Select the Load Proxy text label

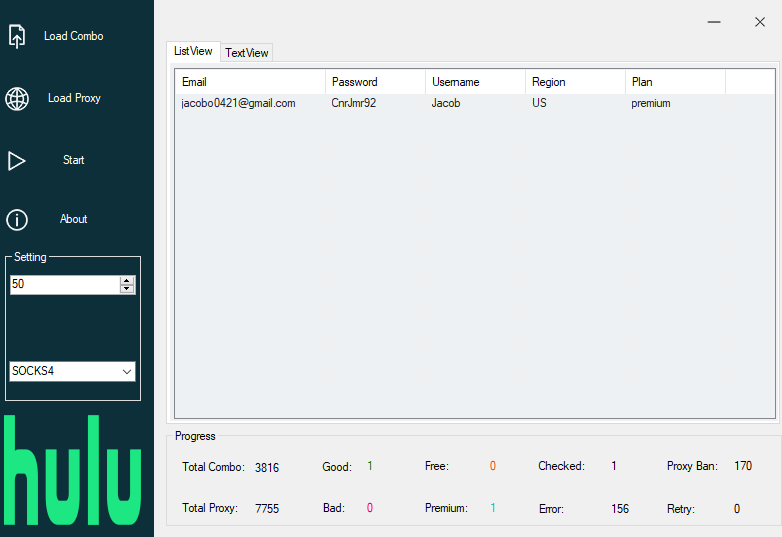pyautogui.click(x=74, y=98)
